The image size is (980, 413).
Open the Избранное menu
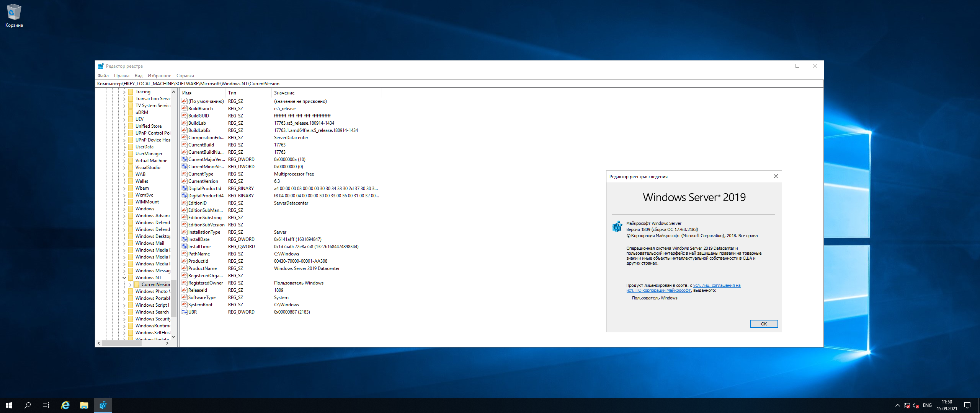159,76
